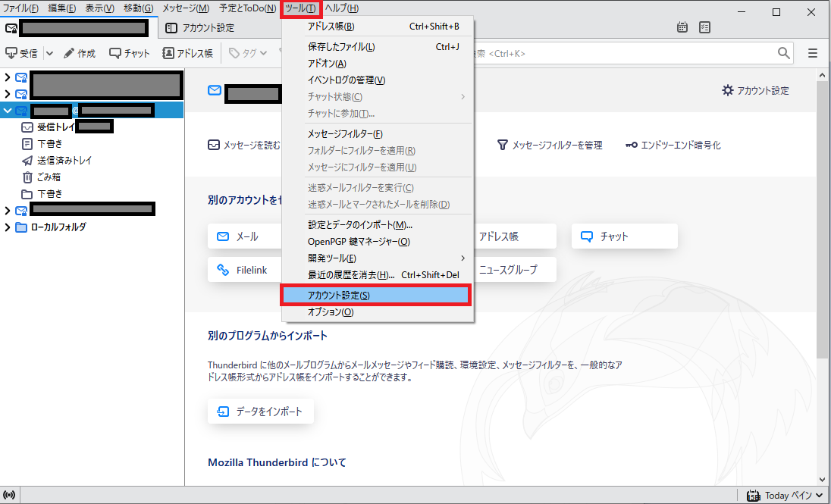Choose 保存したファイル menu item
The height and width of the screenshot is (504, 831).
coord(378,47)
